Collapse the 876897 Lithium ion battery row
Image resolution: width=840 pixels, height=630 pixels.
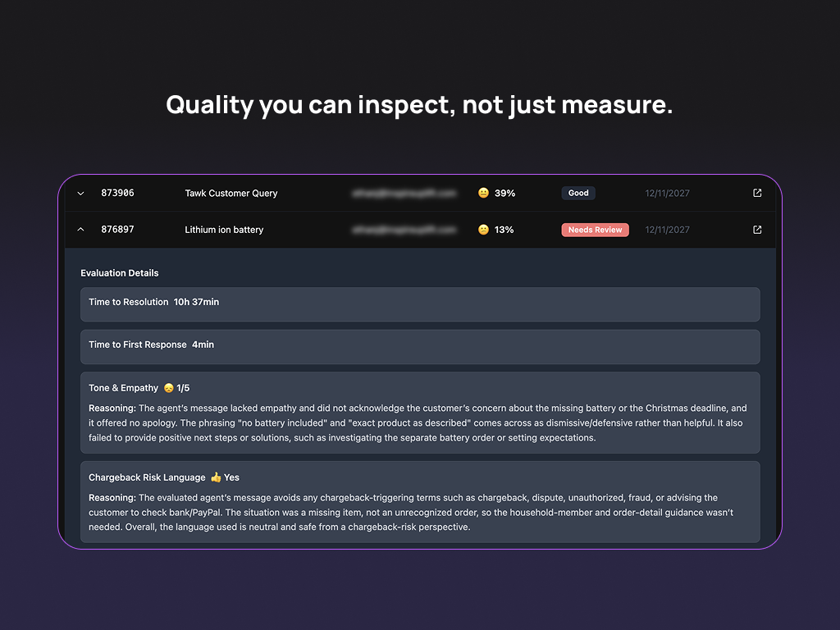tap(80, 230)
